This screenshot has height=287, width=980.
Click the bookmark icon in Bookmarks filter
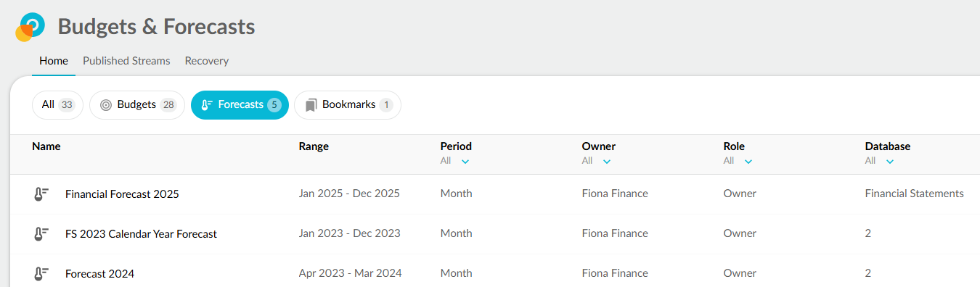point(311,105)
